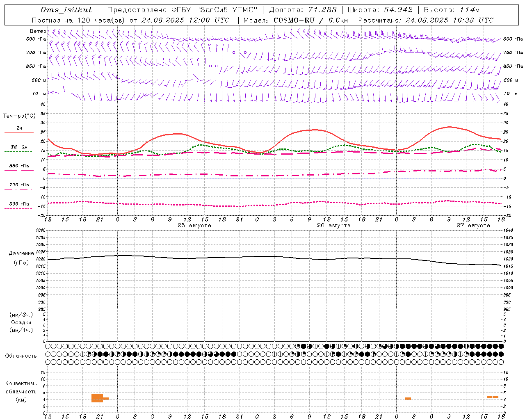Click the (мм/3ч.) precipitation unit label
The height and width of the screenshot is (420, 525).
click(21, 315)
